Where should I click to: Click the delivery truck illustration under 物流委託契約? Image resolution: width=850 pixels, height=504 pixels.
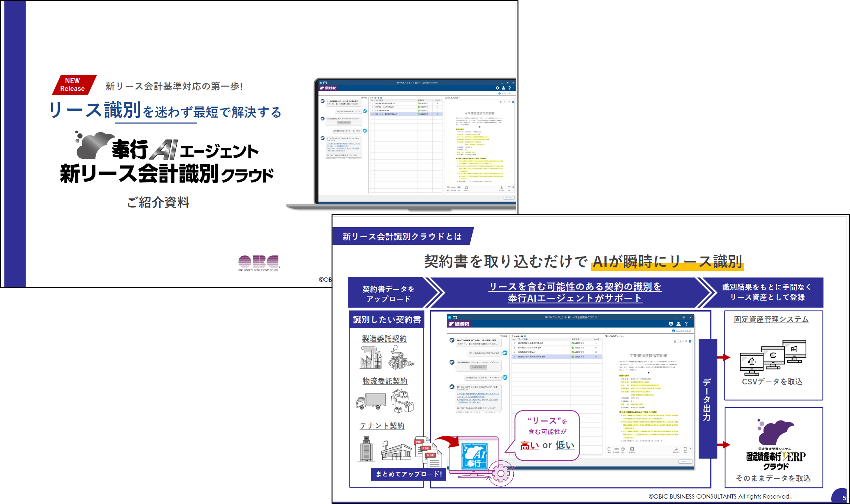pos(371,401)
